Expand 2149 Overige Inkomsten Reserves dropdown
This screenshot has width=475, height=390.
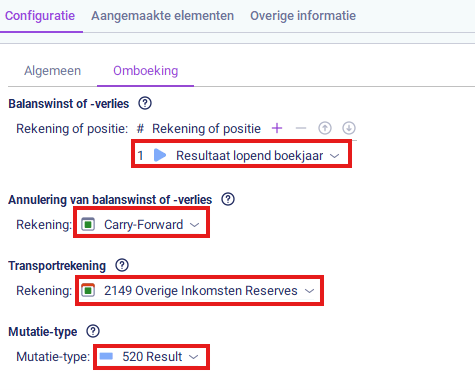tap(310, 291)
